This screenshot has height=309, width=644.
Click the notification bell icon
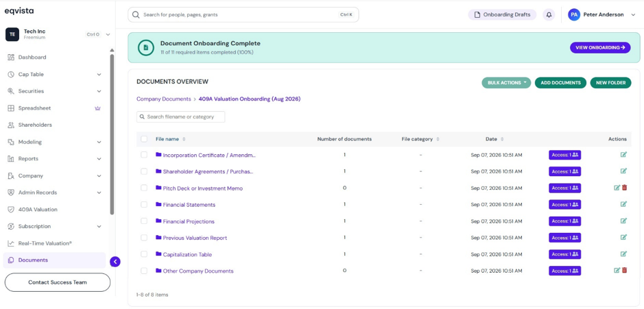(x=549, y=15)
